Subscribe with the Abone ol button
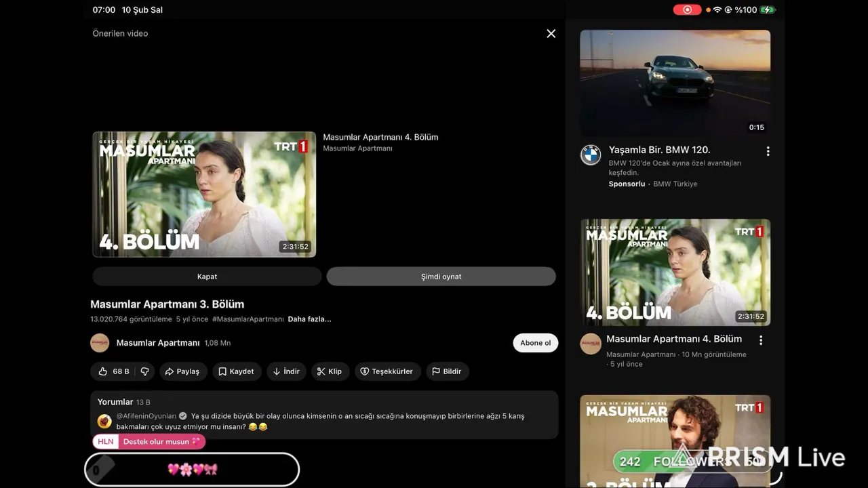The image size is (868, 488). pos(535,343)
